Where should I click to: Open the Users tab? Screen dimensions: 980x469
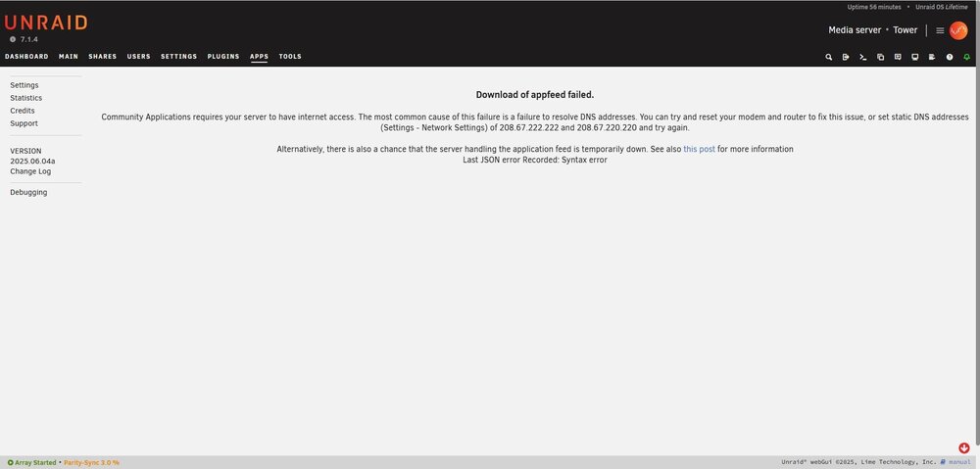pos(139,56)
